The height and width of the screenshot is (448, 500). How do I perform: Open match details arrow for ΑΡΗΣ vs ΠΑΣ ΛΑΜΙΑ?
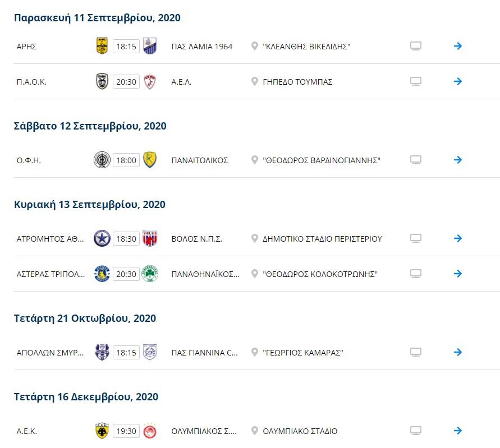coord(457,46)
